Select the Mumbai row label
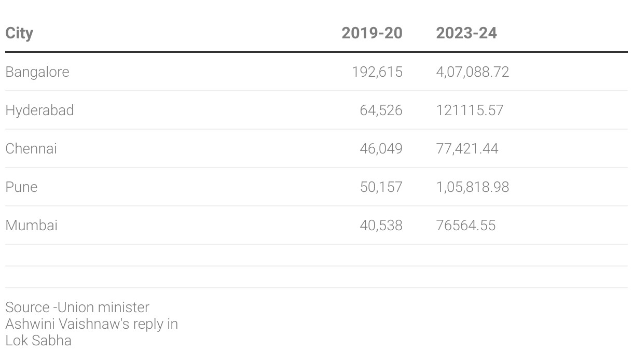The height and width of the screenshot is (364, 633). tap(32, 225)
